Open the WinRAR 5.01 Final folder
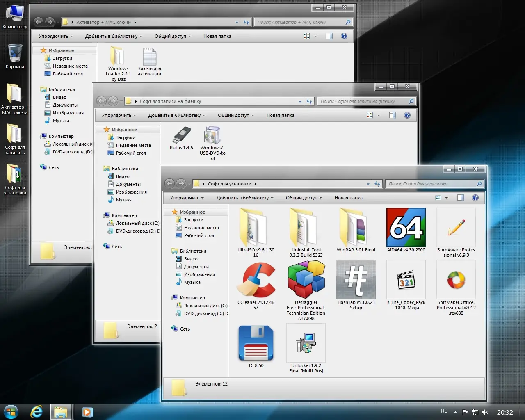 (356, 227)
